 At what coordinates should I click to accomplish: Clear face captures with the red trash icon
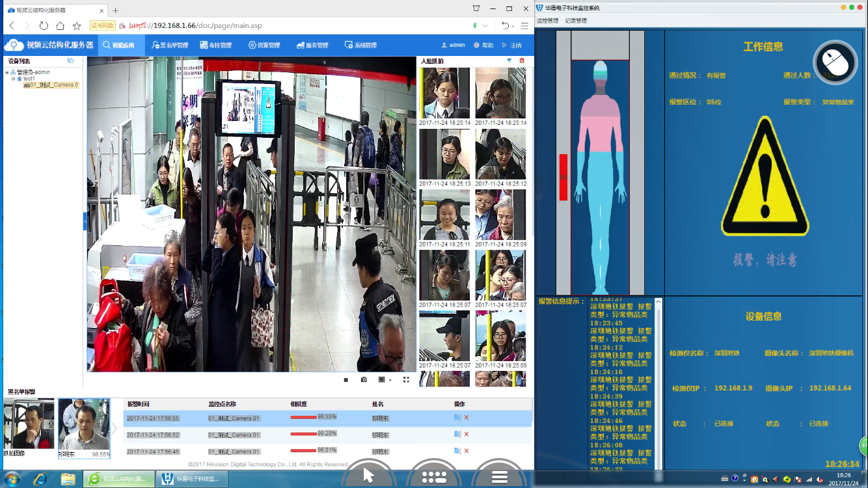pyautogui.click(x=522, y=61)
